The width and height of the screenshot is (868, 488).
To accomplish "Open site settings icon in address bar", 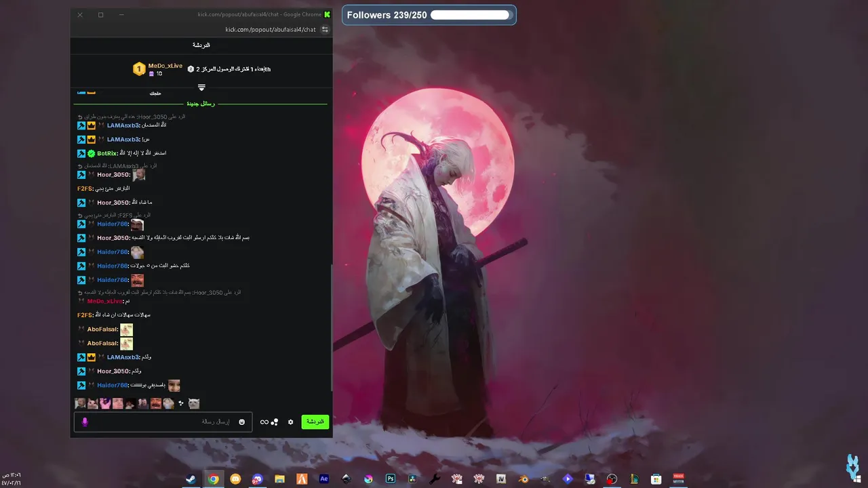I will coord(325,29).
